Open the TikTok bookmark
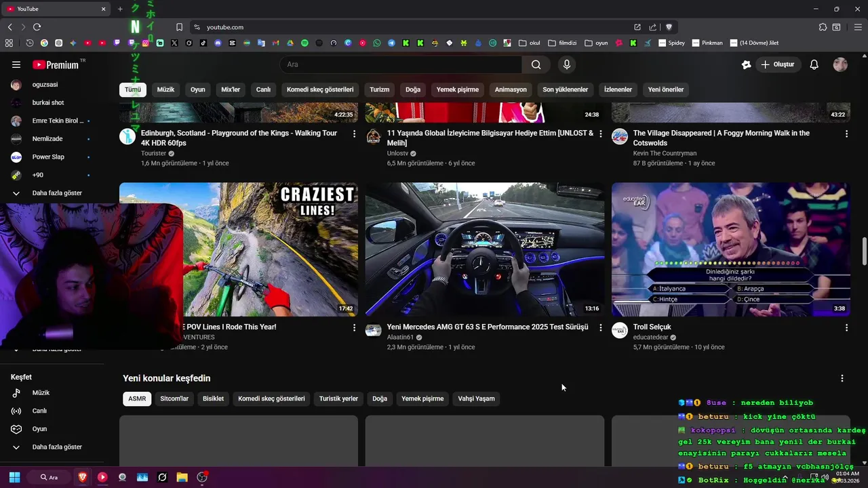This screenshot has height=488, width=868. pyautogui.click(x=203, y=43)
